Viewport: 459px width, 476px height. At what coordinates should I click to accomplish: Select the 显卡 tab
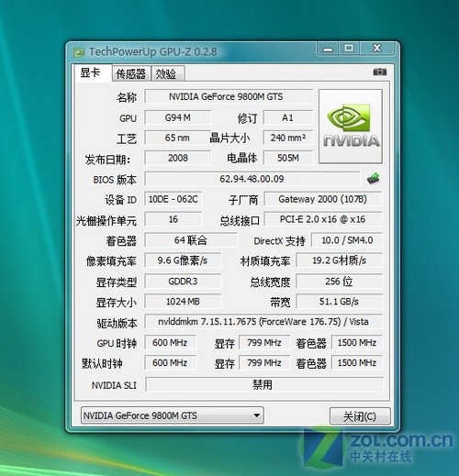click(92, 72)
